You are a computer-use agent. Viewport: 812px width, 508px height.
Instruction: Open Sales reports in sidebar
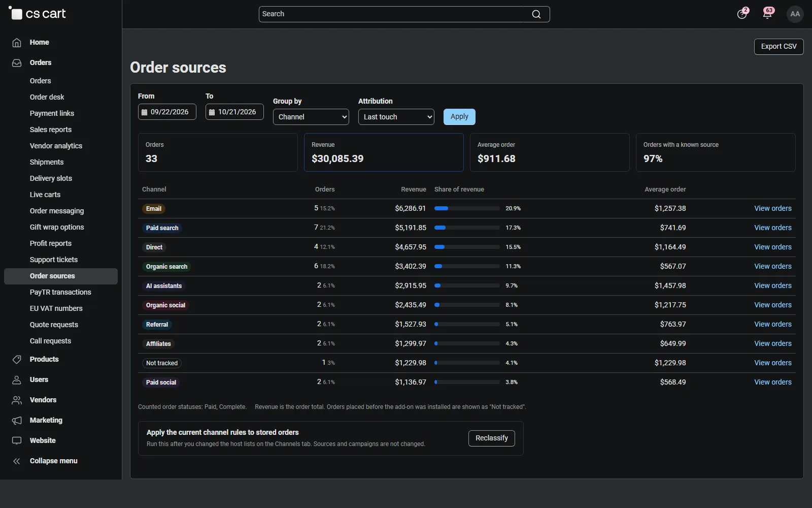pyautogui.click(x=51, y=130)
